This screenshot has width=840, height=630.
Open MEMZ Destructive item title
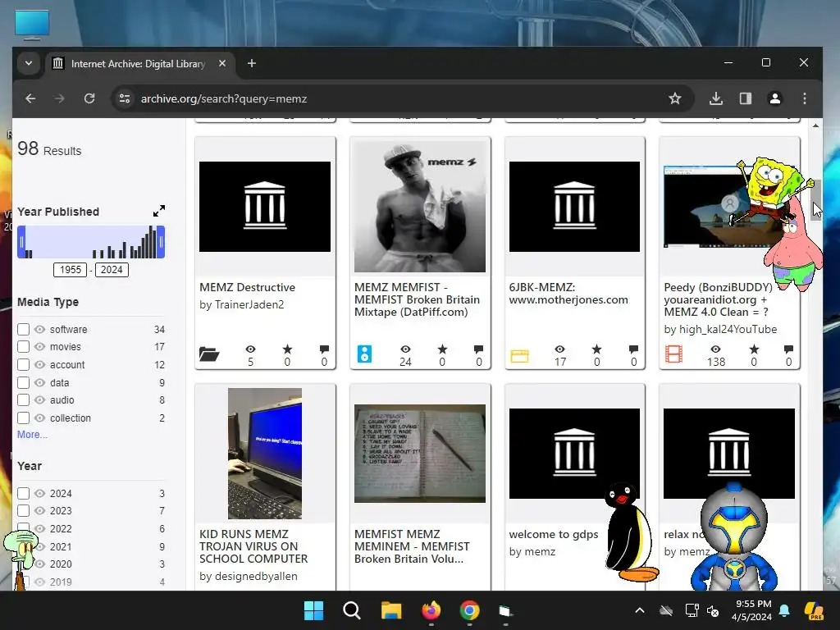247,287
